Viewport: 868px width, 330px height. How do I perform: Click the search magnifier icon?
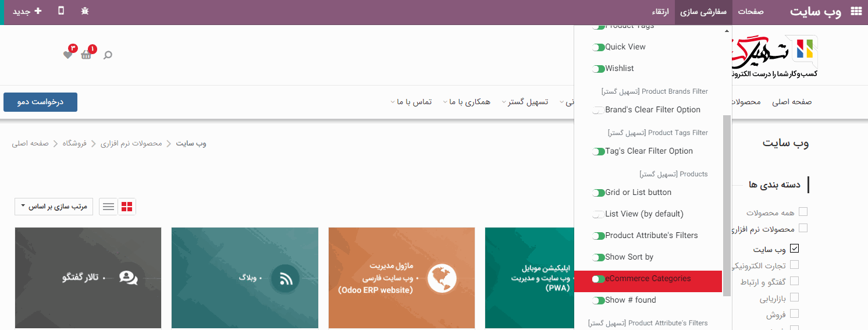[108, 55]
